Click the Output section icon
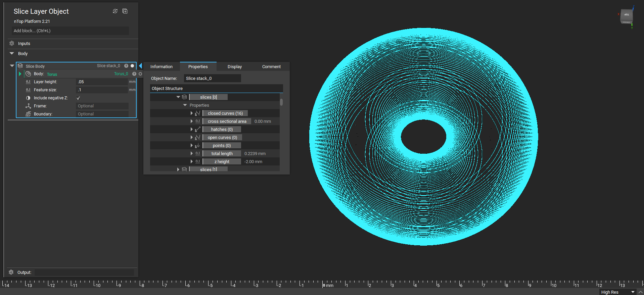Viewport: 644px width, 295px height. tap(11, 272)
